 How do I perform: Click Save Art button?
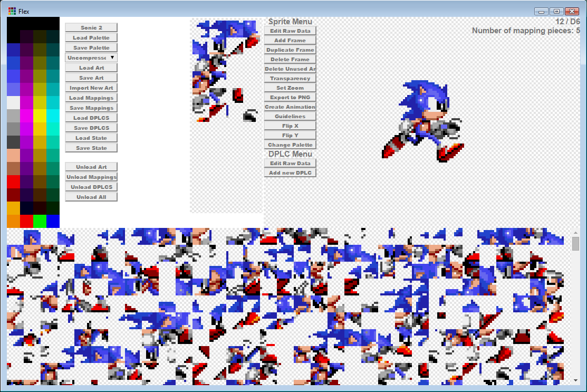91,78
